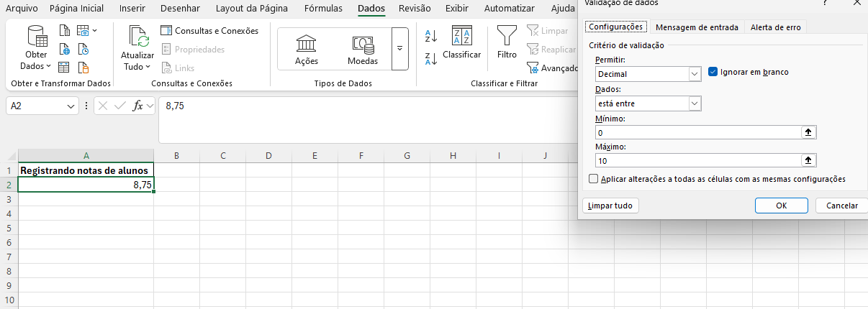Open the Exibir ribbon tab

pyautogui.click(x=457, y=9)
